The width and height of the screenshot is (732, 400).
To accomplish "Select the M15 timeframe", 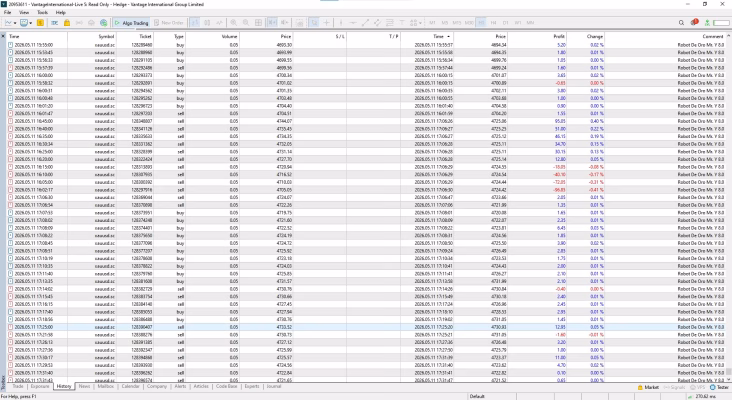I will pos(457,22).
